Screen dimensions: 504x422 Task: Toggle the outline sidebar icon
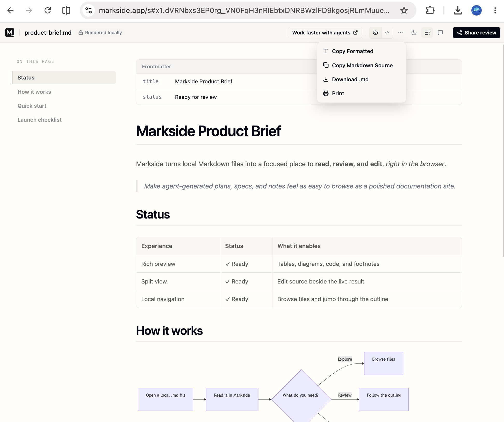(427, 33)
